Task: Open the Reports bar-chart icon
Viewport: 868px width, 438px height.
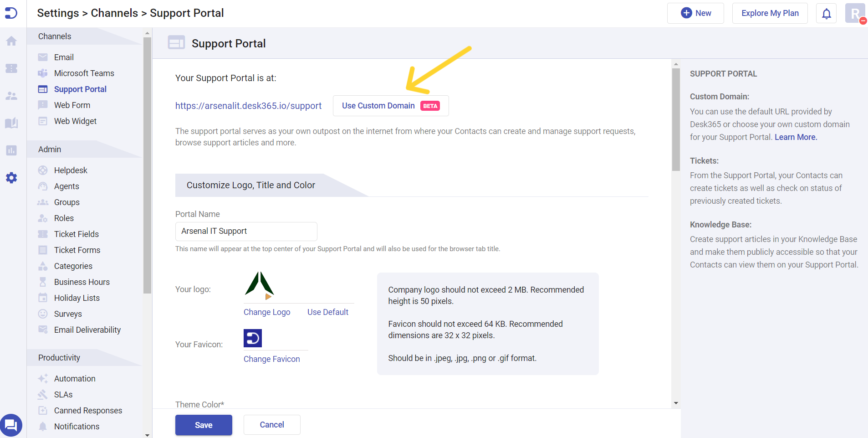Action: coord(11,150)
